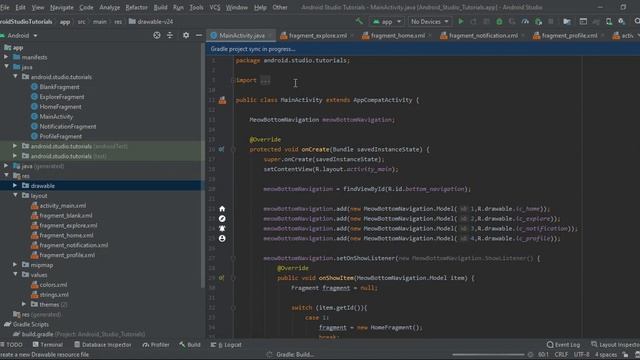Click the explore compass gutter icon
The width and height of the screenshot is (640, 360).
click(222, 219)
